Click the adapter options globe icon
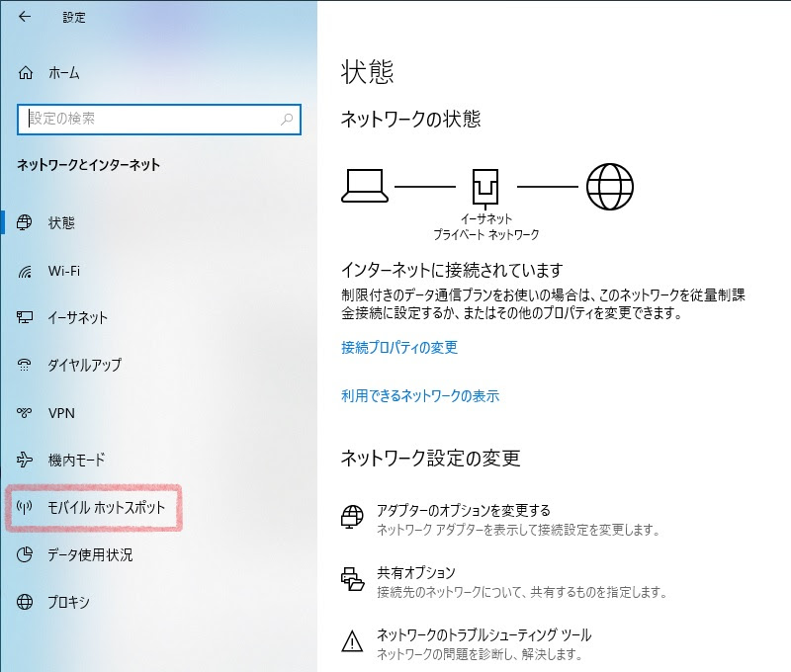This screenshot has width=791, height=672. click(352, 517)
